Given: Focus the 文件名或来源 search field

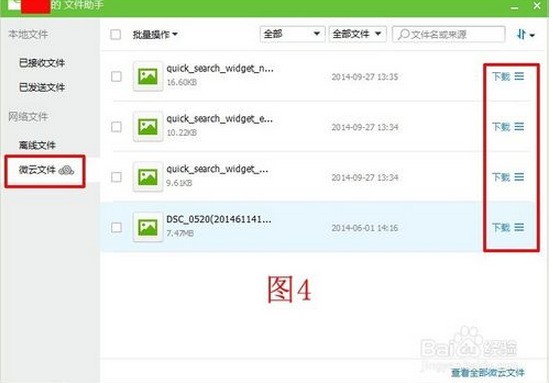Looking at the screenshot, I should pos(449,34).
